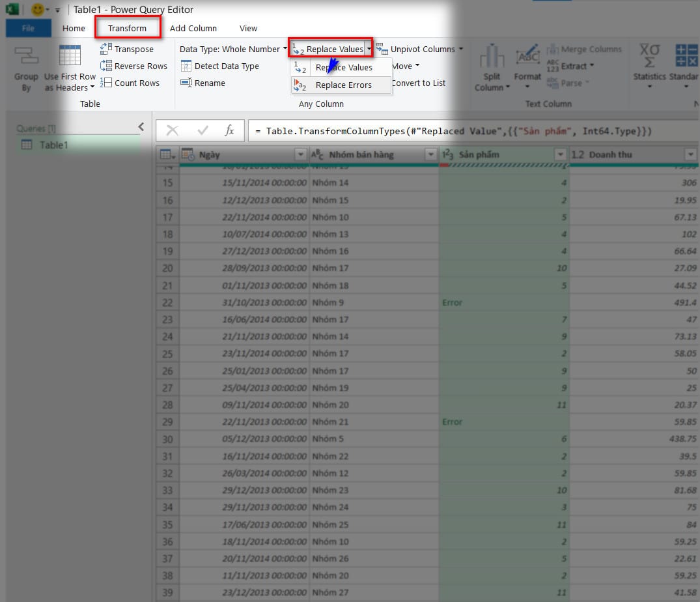700x602 pixels.
Task: Select the Reverse Rows tool
Action: [133, 66]
